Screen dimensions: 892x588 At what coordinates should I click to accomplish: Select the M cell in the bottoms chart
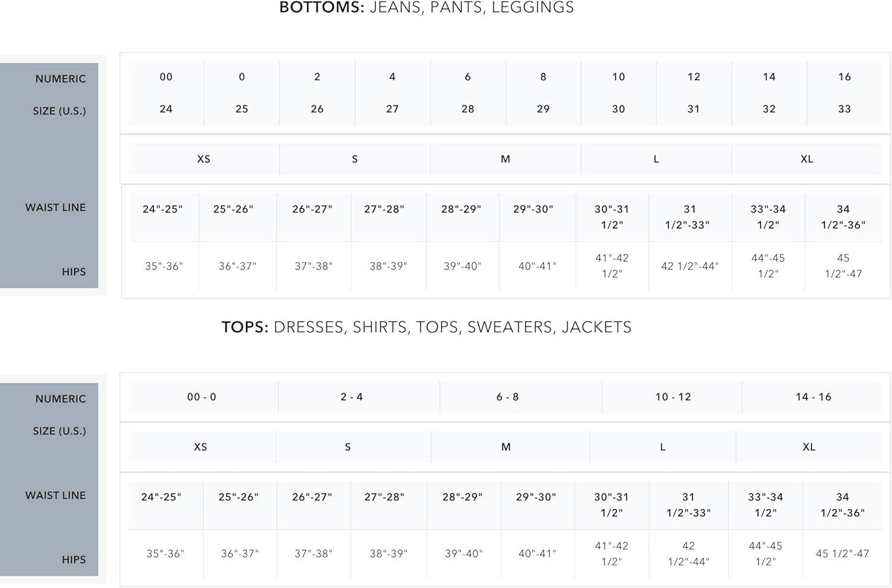pyautogui.click(x=505, y=159)
